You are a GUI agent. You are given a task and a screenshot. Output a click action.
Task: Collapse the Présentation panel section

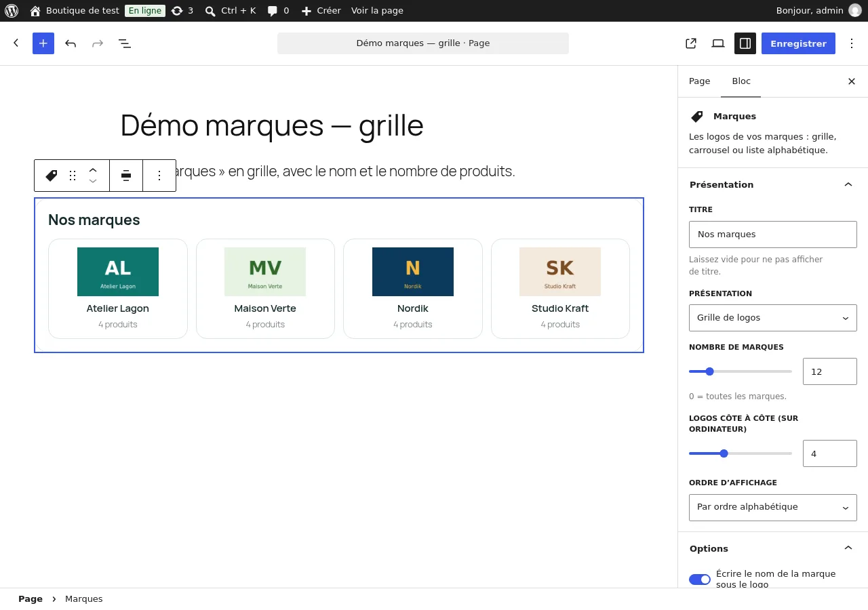click(x=773, y=184)
